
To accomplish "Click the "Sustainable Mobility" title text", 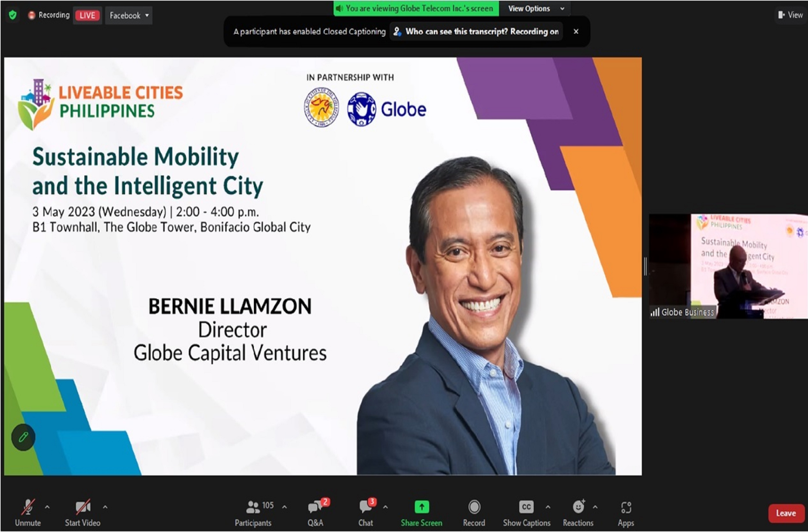I will [135, 157].
